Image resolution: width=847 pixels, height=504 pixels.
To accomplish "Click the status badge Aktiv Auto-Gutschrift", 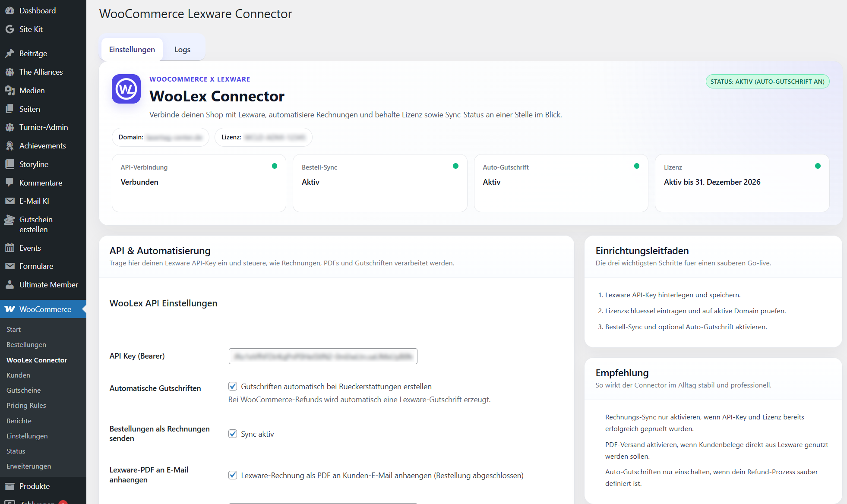I will [x=768, y=82].
